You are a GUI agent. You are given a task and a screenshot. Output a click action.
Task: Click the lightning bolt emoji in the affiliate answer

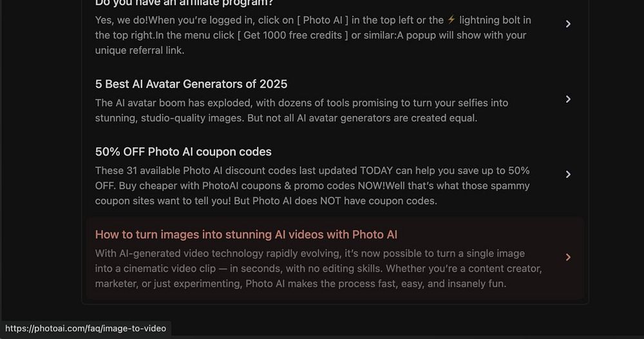click(x=451, y=20)
